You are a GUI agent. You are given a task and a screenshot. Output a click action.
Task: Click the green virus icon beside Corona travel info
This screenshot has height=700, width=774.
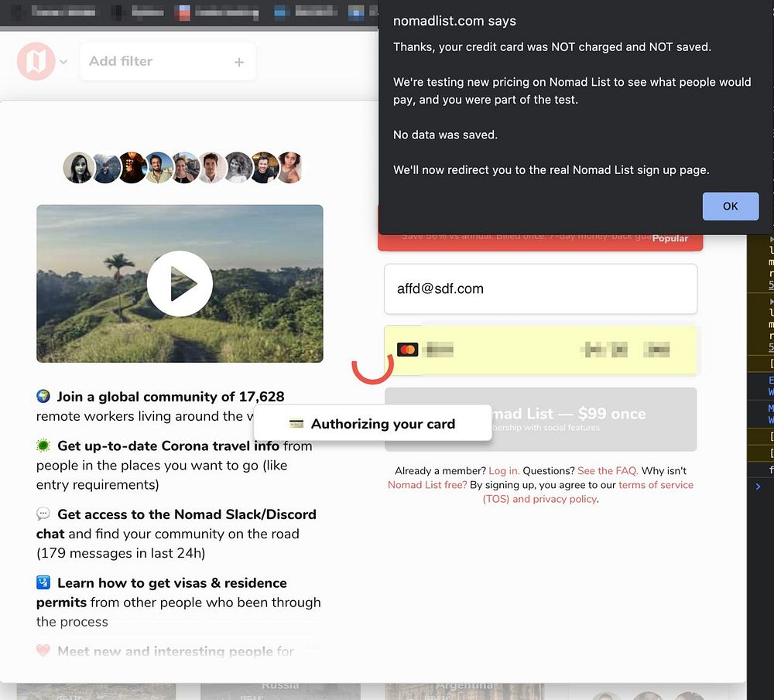43,446
